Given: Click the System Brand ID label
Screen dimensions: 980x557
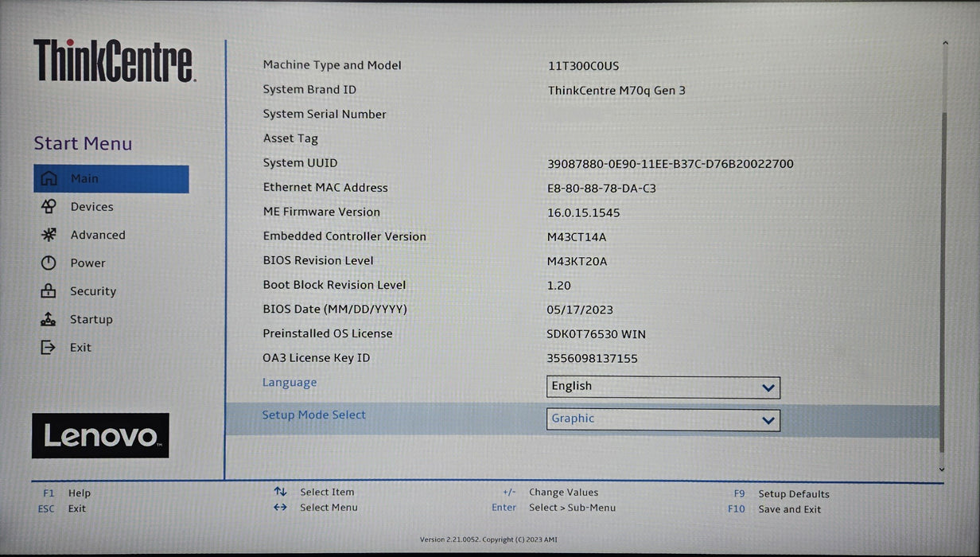Looking at the screenshot, I should coord(309,90).
